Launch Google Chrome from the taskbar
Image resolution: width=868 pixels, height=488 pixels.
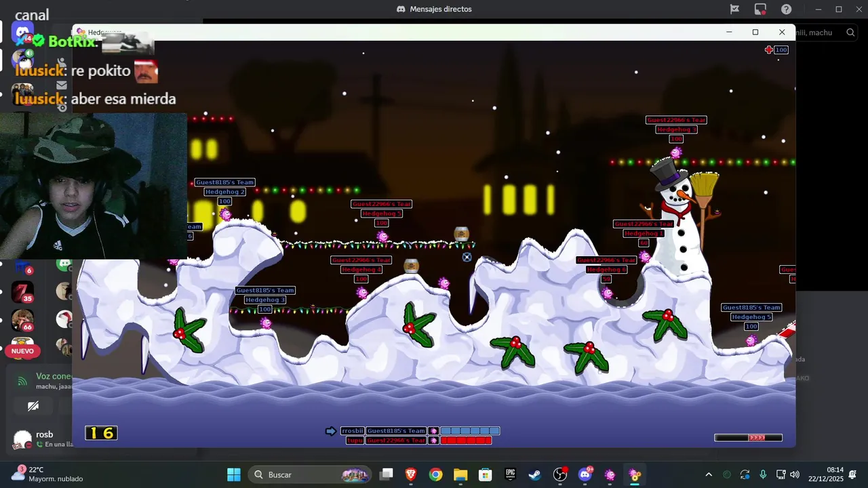click(x=436, y=474)
